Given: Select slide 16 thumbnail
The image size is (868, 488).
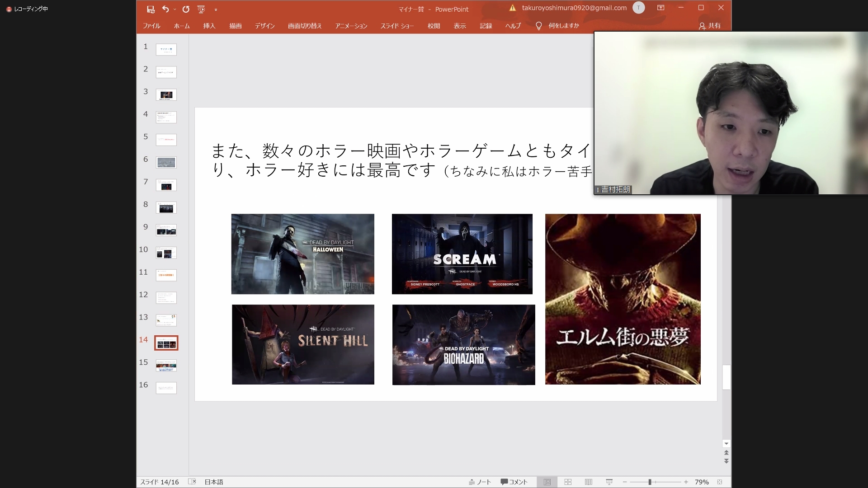Looking at the screenshot, I should coord(166,388).
